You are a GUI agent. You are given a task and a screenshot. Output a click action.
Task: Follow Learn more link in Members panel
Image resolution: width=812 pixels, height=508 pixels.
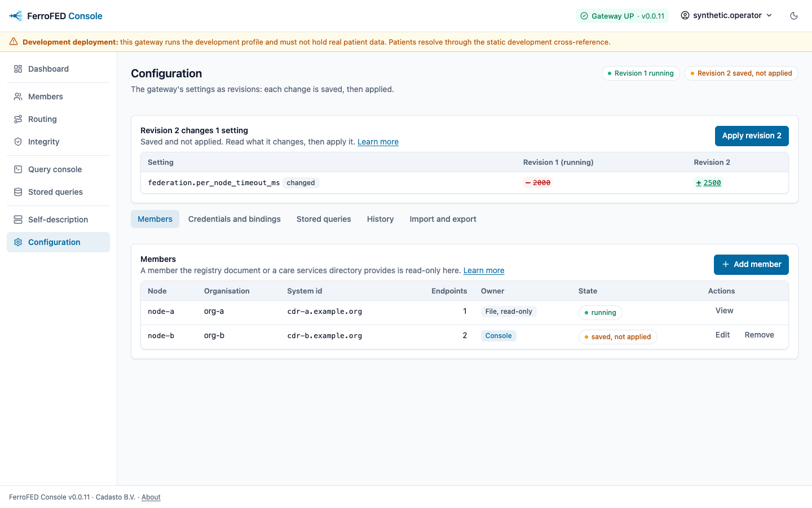point(484,270)
